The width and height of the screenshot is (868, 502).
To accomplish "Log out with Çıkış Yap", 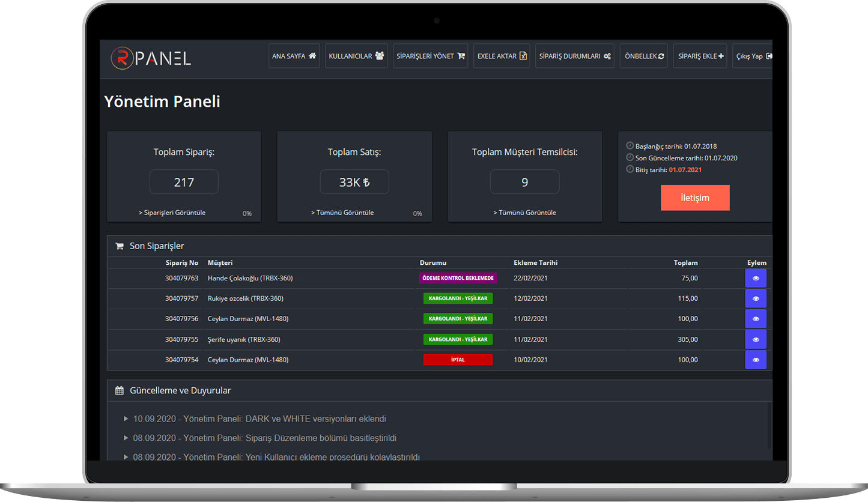I will 753,56.
